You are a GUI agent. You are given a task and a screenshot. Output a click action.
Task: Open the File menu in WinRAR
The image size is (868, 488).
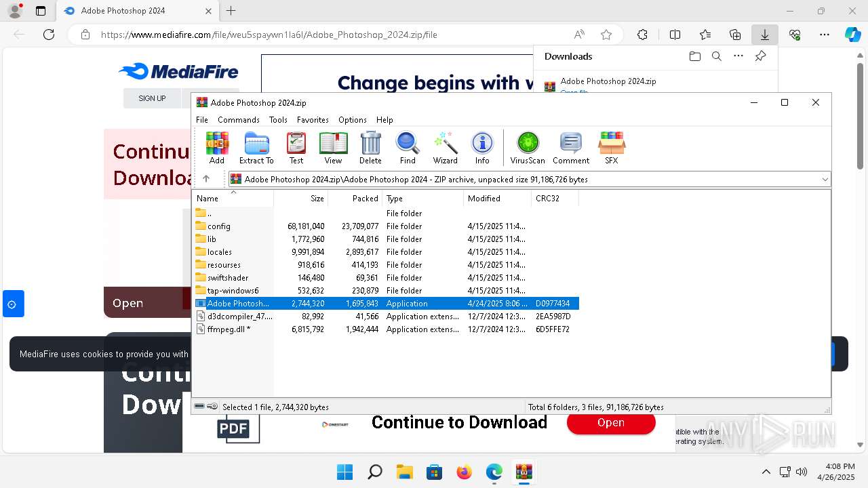coord(202,119)
